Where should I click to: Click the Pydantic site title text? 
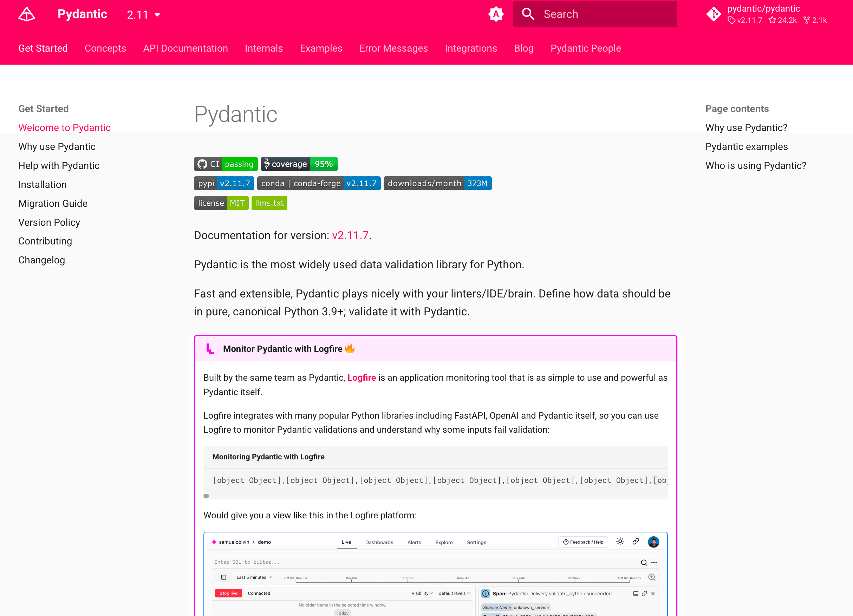tap(82, 14)
